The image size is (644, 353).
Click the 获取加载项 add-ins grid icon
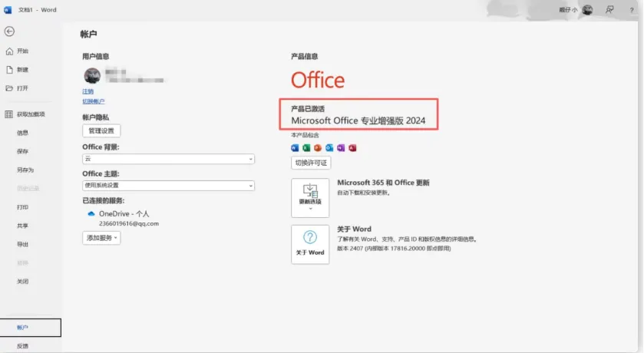8,114
